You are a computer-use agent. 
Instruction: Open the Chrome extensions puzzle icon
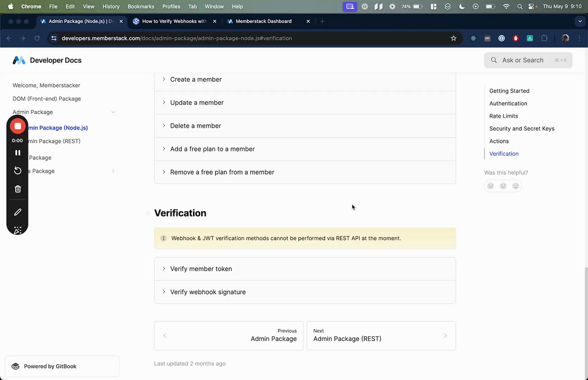coord(545,38)
